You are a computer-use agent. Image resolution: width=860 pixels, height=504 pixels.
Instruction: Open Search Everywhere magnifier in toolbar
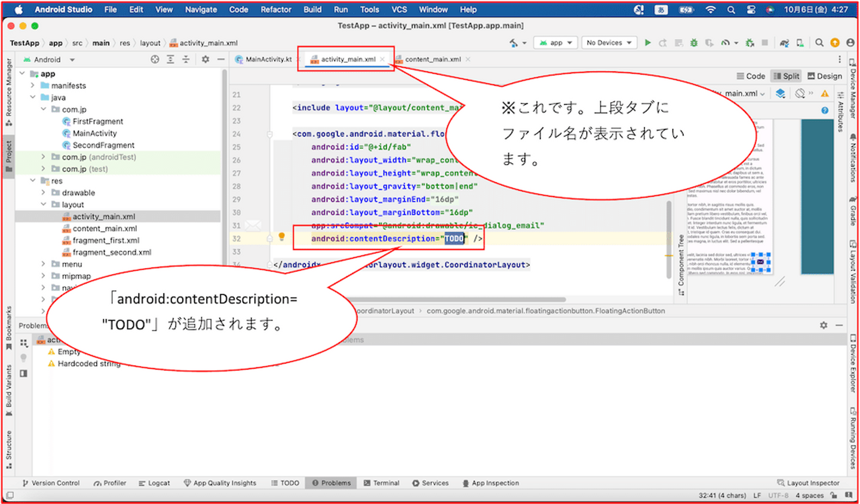(819, 43)
